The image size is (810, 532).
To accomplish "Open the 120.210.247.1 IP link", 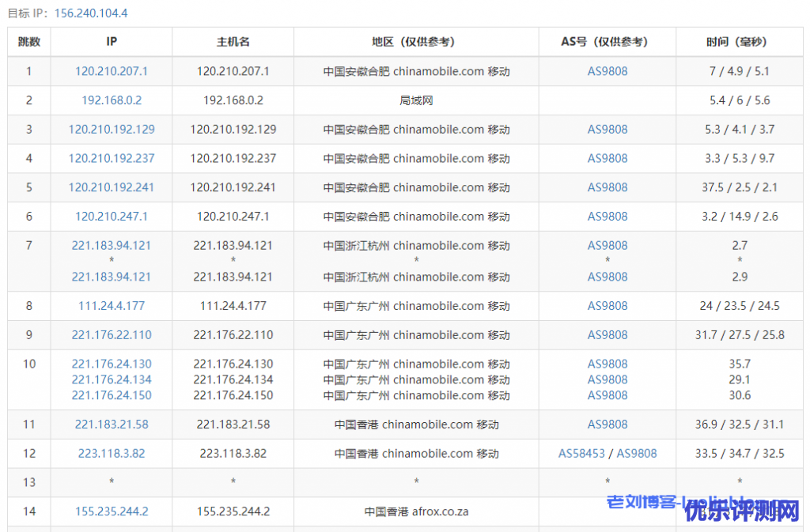I will 112,217.
